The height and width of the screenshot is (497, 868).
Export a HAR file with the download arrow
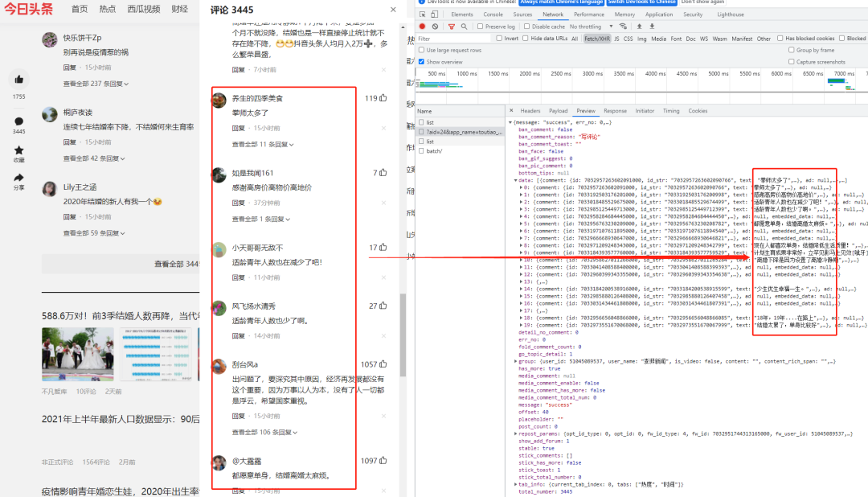coord(652,27)
